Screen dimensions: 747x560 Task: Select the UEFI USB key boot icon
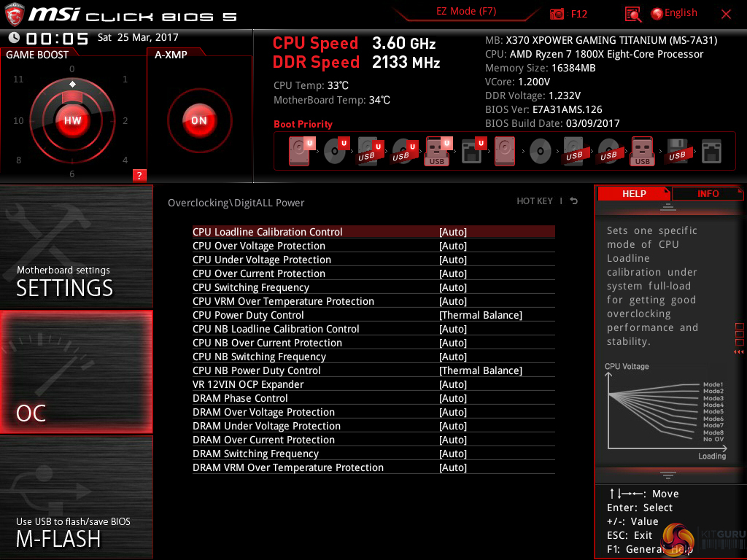coord(438,151)
